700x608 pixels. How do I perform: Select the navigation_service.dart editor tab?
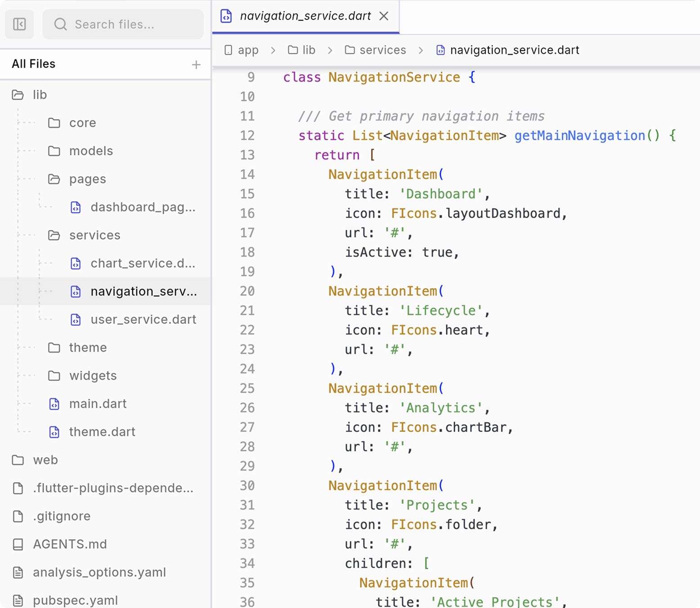(x=305, y=16)
